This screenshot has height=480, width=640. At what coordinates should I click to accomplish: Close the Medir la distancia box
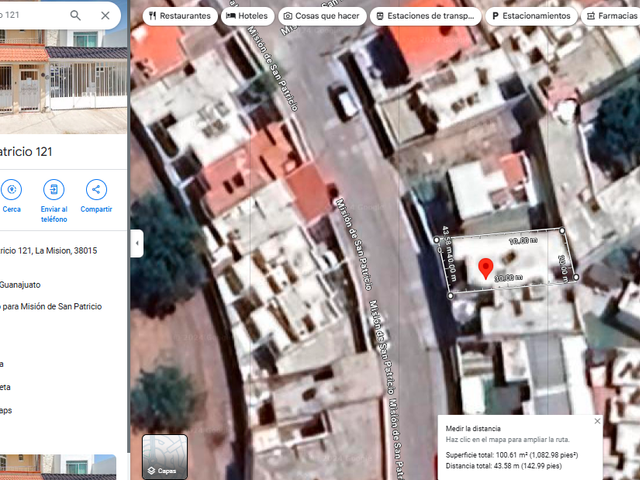click(x=597, y=421)
